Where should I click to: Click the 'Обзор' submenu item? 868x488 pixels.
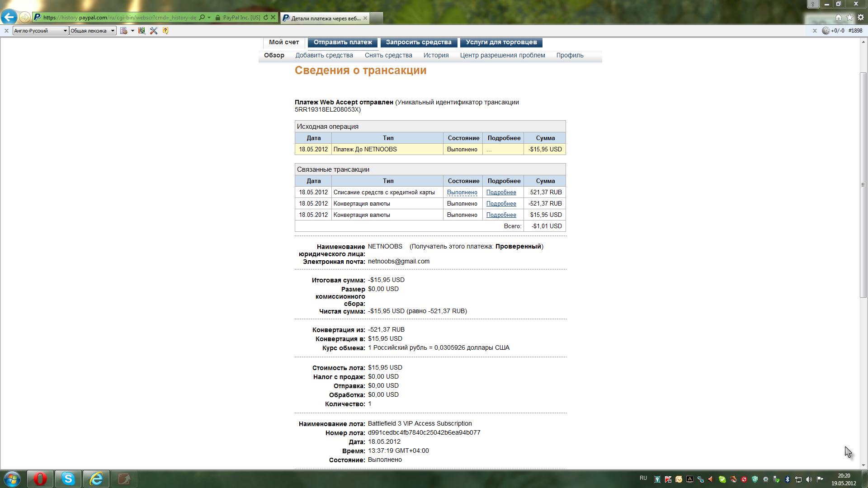coord(274,55)
